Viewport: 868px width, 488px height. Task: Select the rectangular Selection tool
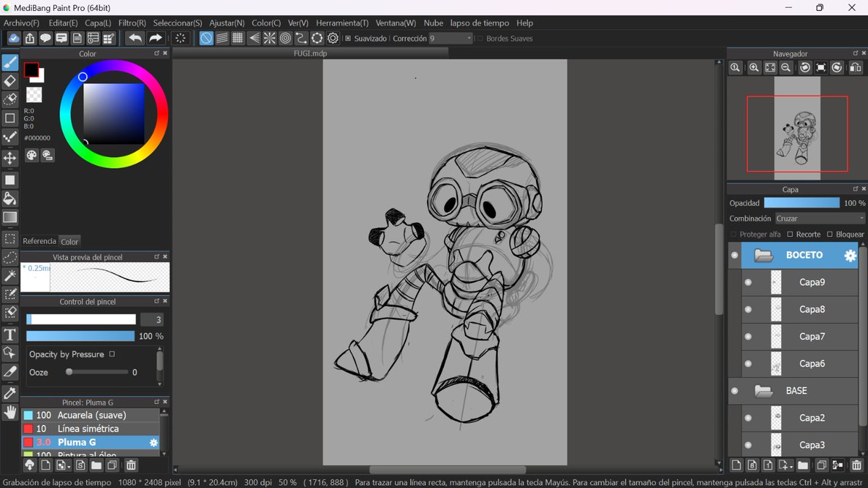(x=10, y=238)
